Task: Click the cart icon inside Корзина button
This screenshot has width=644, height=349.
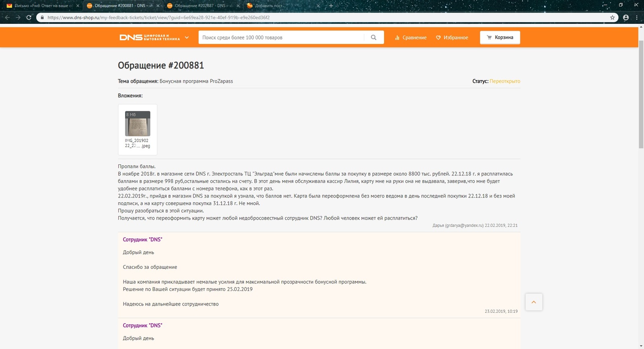Action: point(489,37)
